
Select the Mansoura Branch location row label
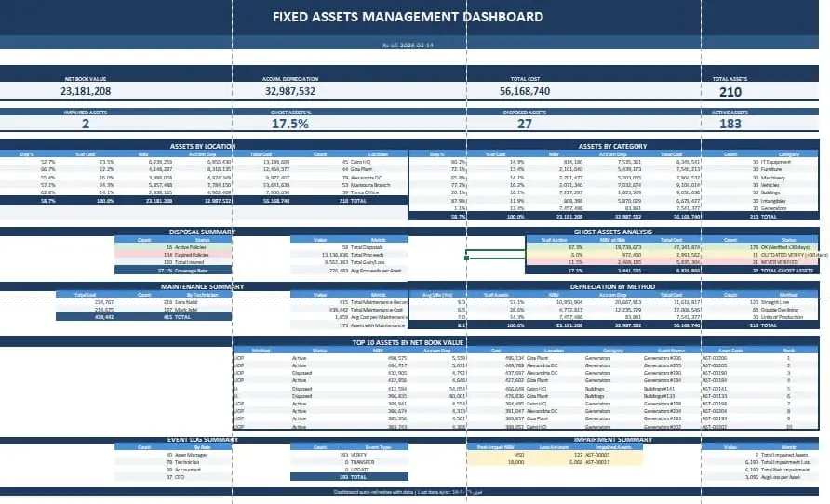click(x=370, y=185)
